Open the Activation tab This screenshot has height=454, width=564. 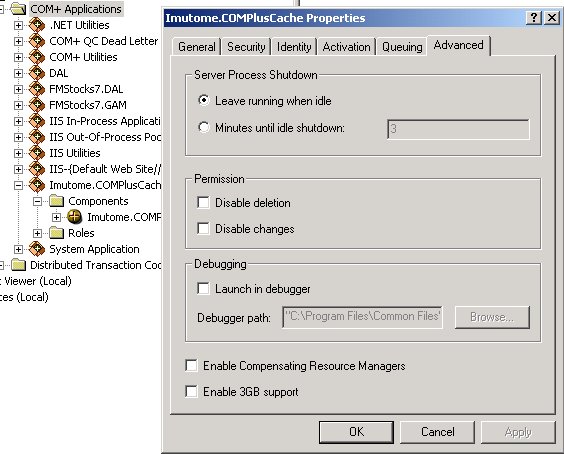coord(346,47)
